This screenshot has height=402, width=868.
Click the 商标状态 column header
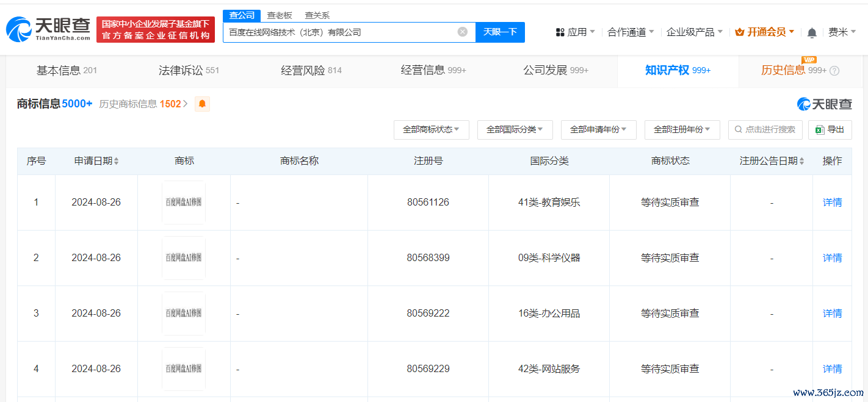point(670,161)
